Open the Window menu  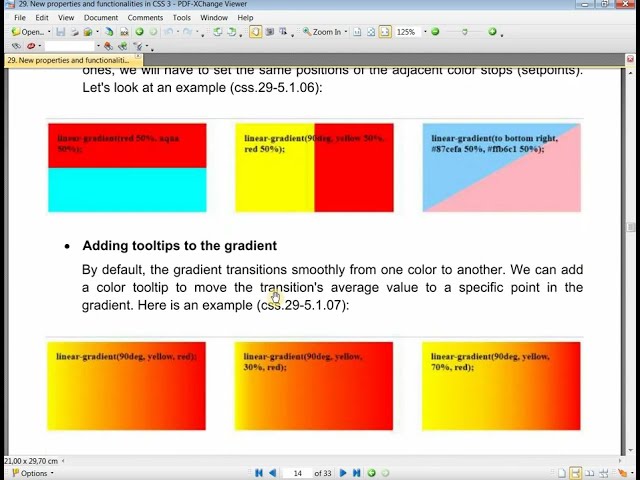pyautogui.click(x=214, y=18)
